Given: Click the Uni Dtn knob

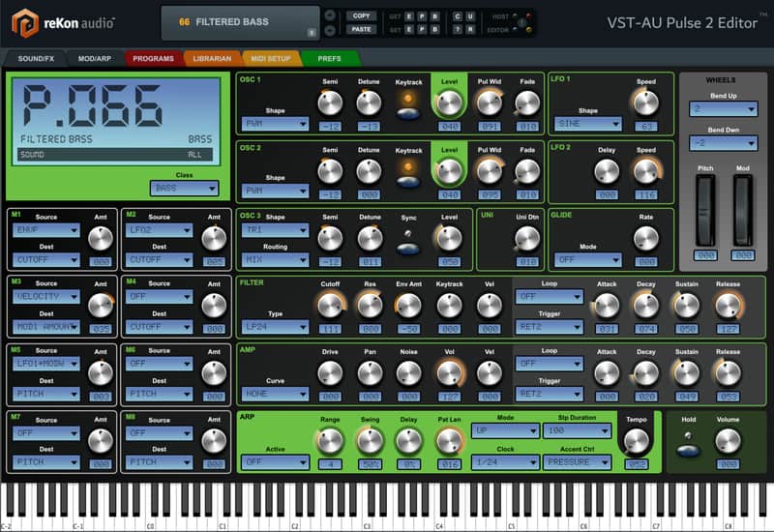Looking at the screenshot, I should coord(527,239).
